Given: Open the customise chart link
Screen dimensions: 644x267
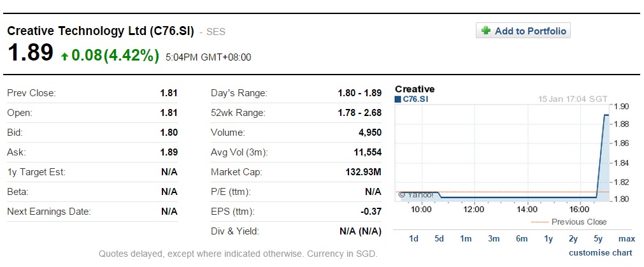Looking at the screenshot, I should click(600, 253).
